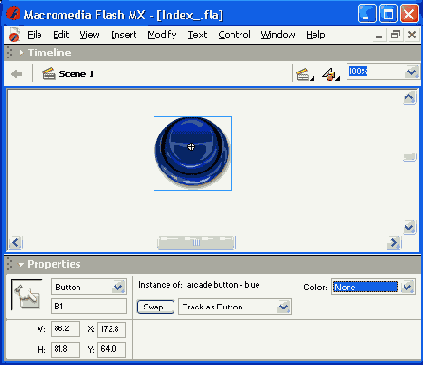Viewport: 423px width, 365px height.
Task: Open the Edit menu
Action: click(61, 35)
